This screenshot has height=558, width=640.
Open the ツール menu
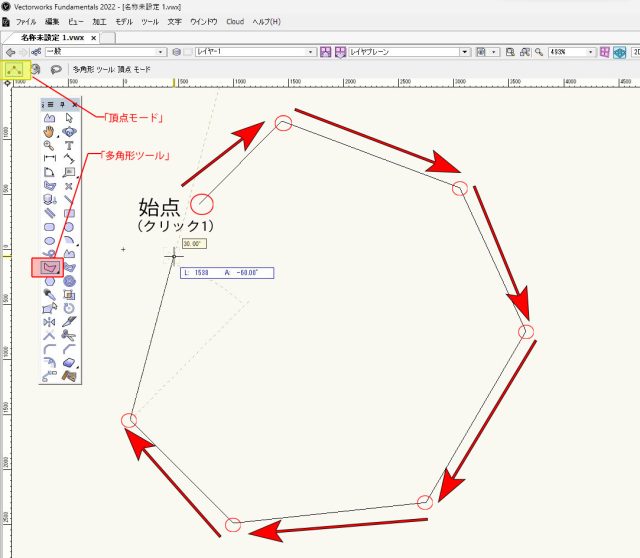tap(150, 21)
